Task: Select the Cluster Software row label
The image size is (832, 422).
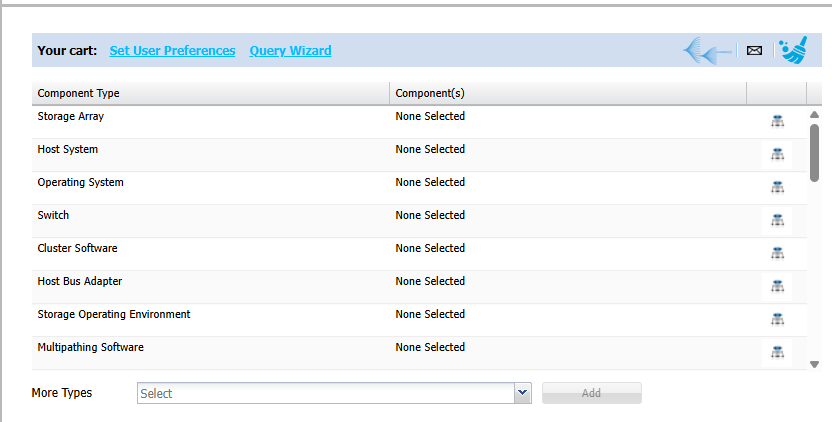Action: pyautogui.click(x=77, y=248)
